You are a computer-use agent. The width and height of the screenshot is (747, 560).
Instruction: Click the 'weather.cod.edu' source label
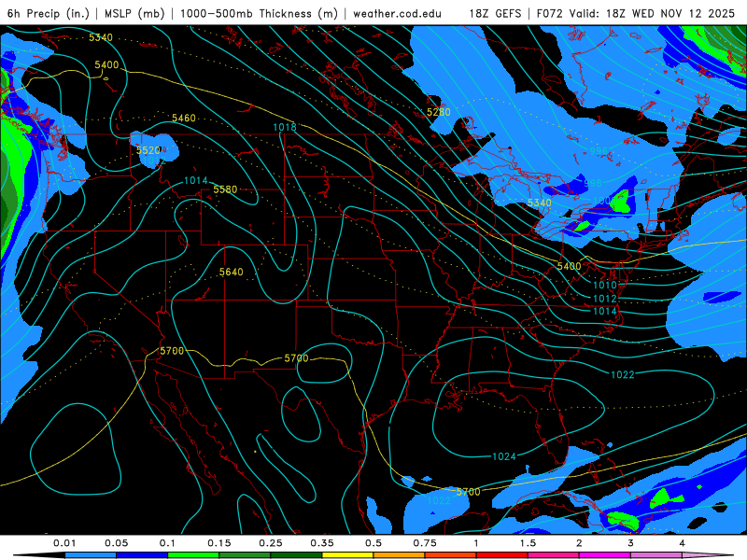click(397, 13)
